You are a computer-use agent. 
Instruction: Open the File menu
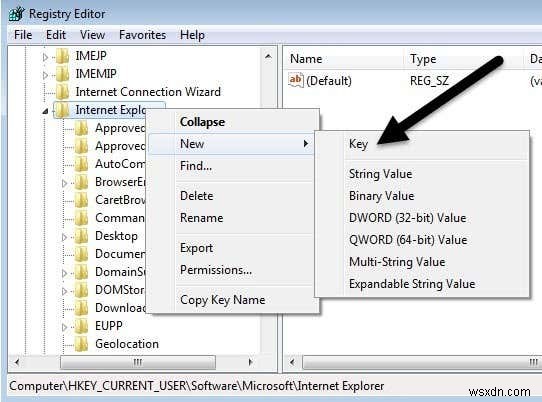(23, 35)
